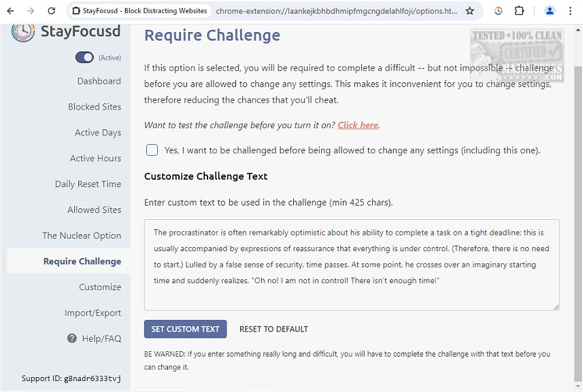Click inside the custom challenge text area
This screenshot has height=392, width=583.
pos(351,264)
